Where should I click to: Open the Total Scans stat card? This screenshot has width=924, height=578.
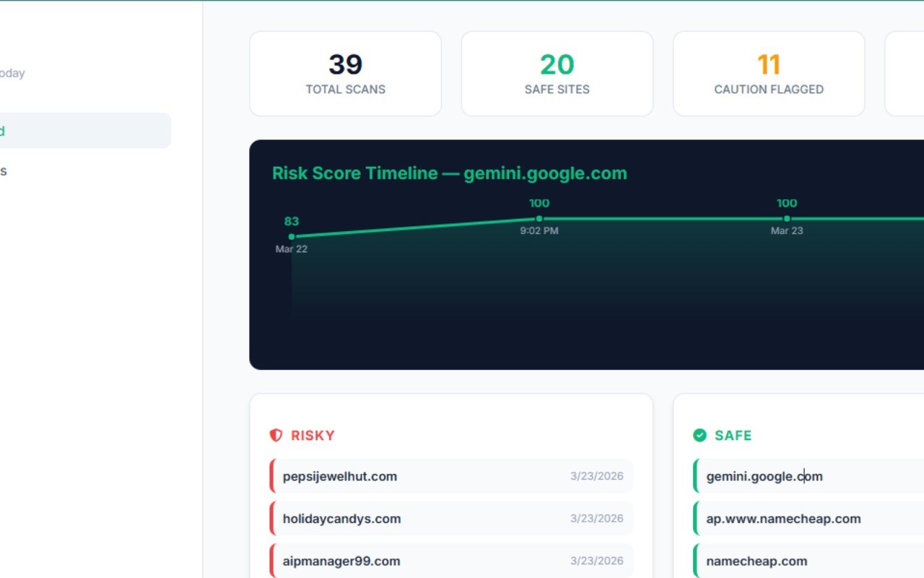click(x=345, y=74)
